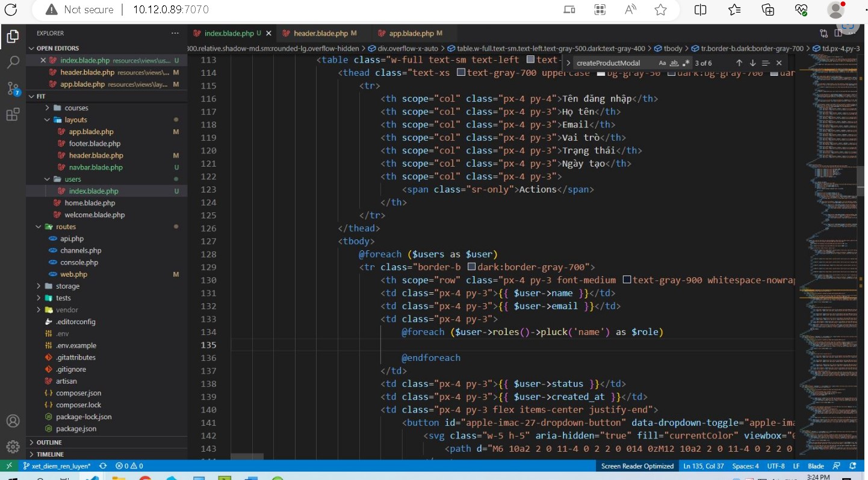Screen dimensions: 868x480
Task: Expand the OUTLINE section
Action: coord(49,443)
